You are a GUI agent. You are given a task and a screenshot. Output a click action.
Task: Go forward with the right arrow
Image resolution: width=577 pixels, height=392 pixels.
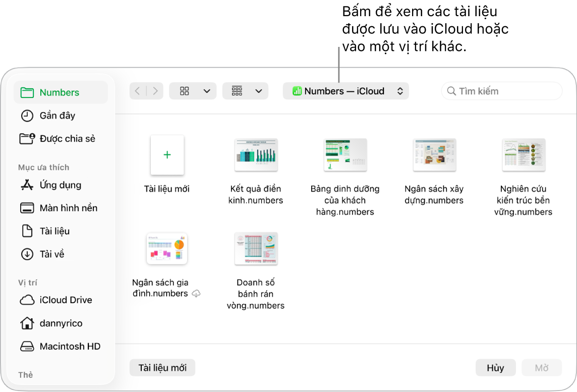click(155, 91)
